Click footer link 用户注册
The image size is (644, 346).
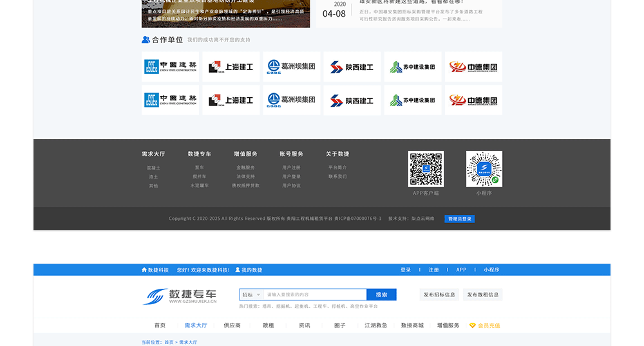coord(291,168)
